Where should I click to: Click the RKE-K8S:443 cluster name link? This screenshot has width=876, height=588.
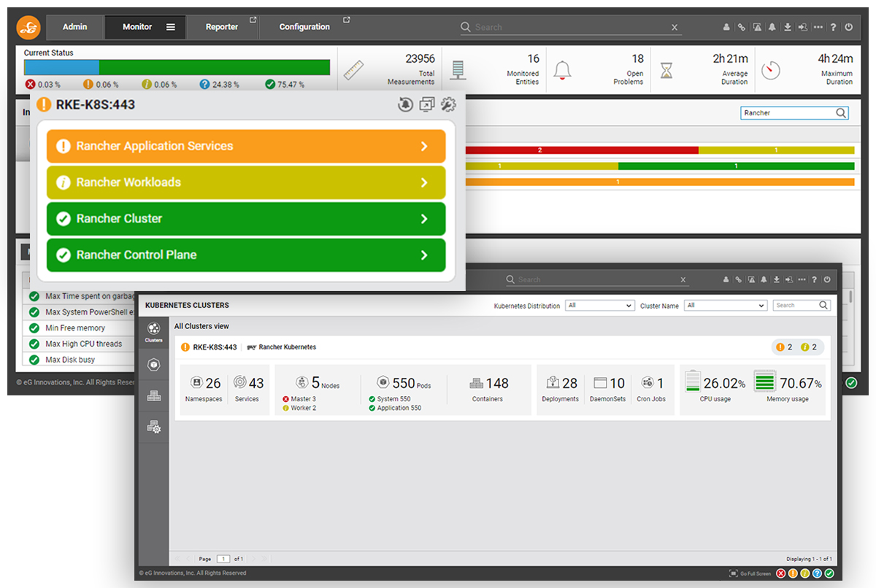click(215, 347)
